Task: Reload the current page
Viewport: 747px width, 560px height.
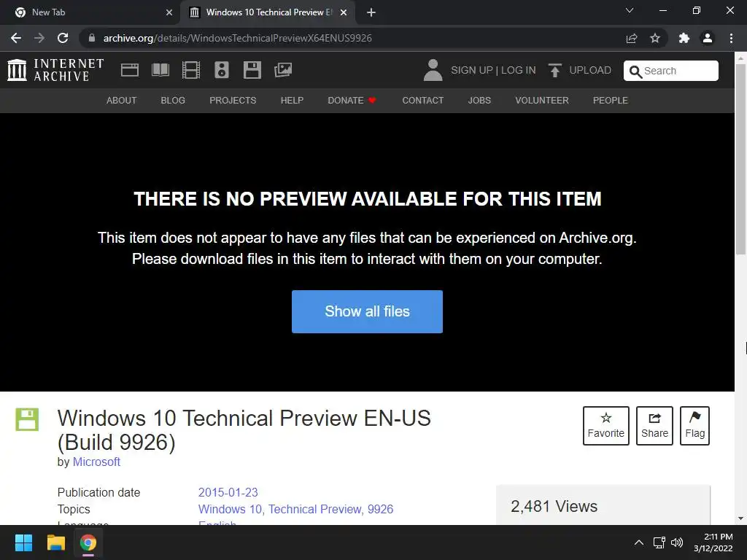Action: [x=63, y=38]
